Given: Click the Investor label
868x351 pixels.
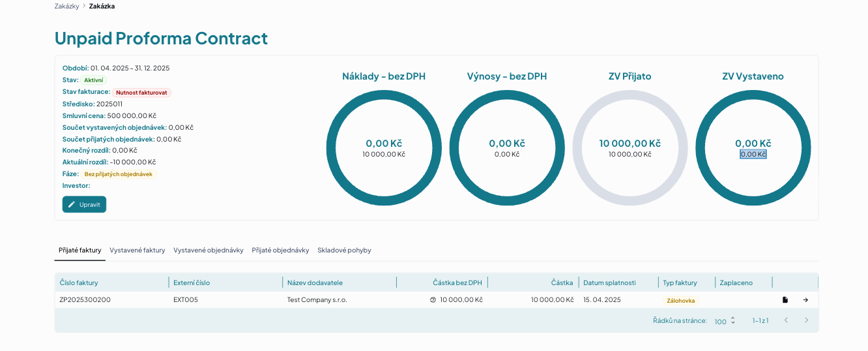Looking at the screenshot, I should point(76,185).
